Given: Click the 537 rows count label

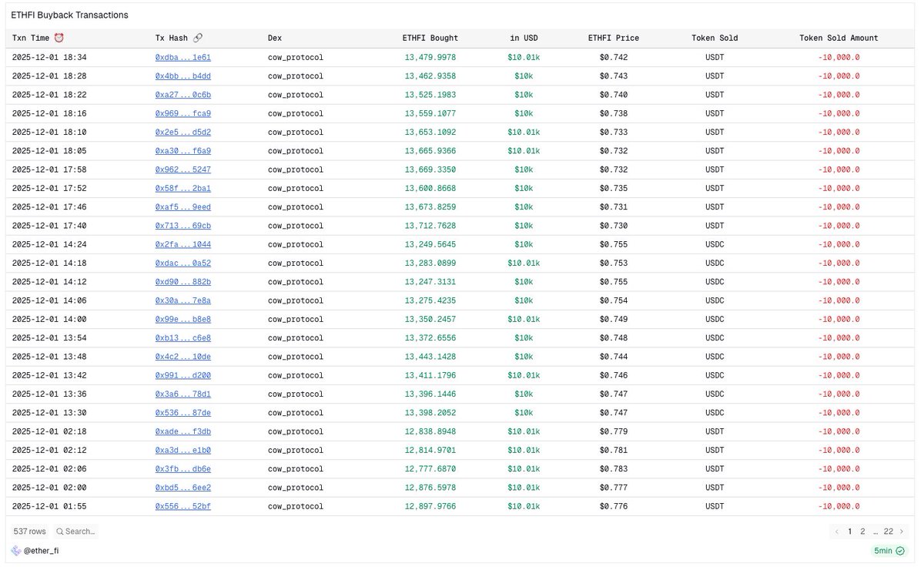Looking at the screenshot, I should [29, 532].
